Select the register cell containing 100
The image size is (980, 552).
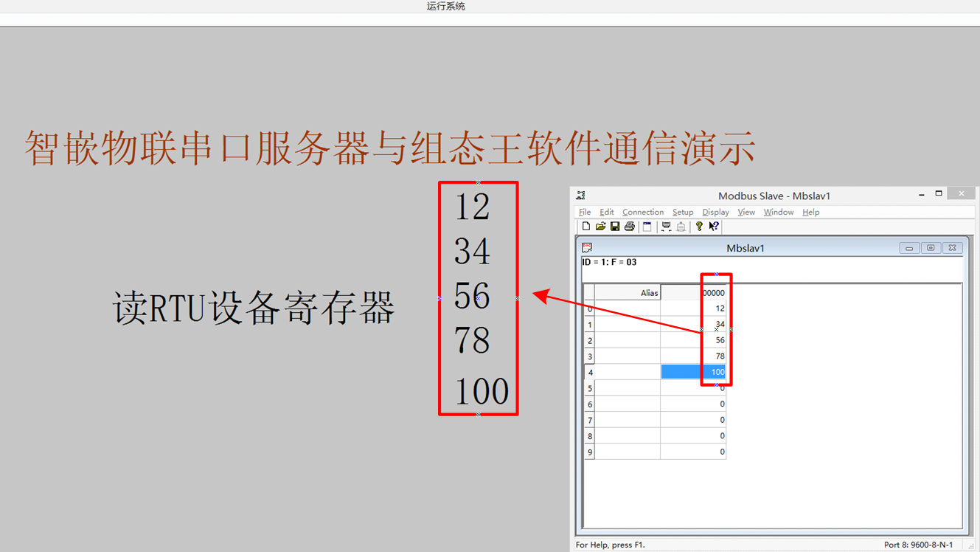coord(693,372)
